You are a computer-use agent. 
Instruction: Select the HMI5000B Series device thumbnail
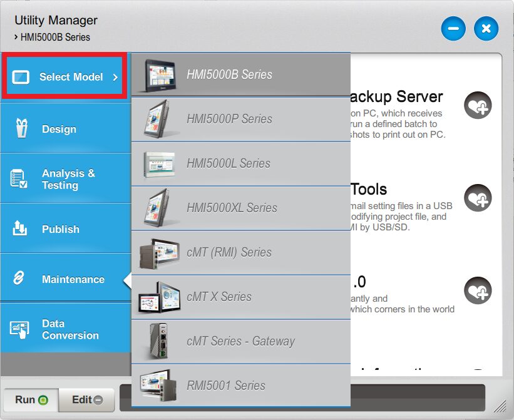(161, 75)
